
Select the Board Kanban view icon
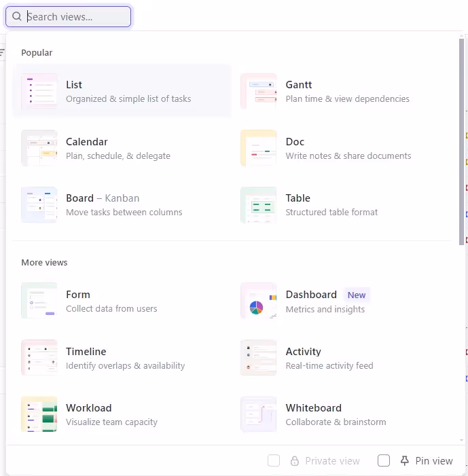39,205
